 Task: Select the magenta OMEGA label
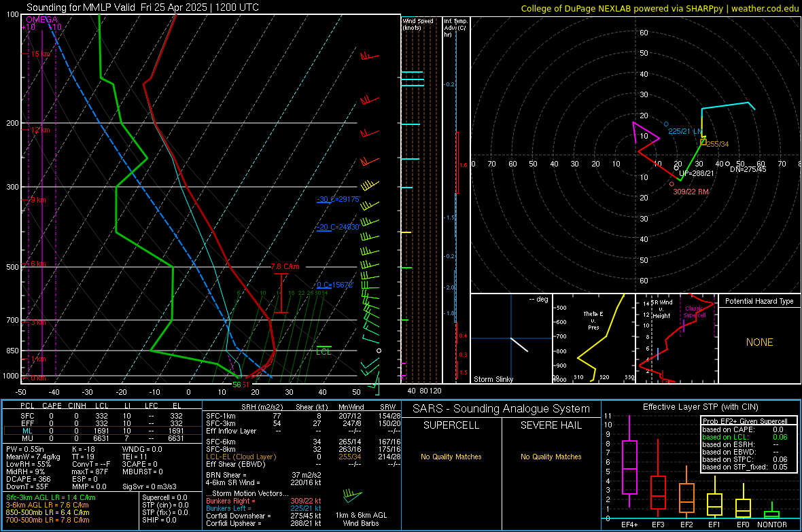(42, 20)
